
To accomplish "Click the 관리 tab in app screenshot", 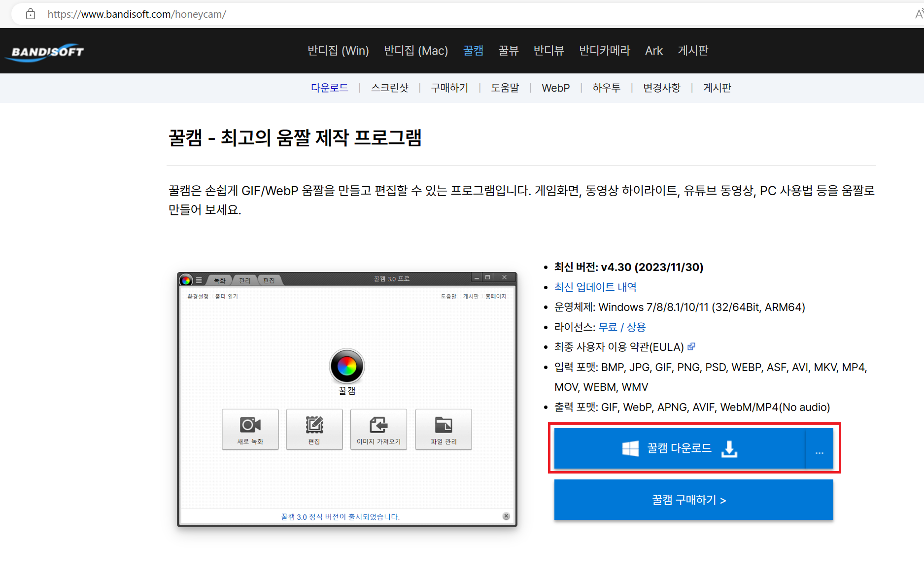I will [x=245, y=280].
